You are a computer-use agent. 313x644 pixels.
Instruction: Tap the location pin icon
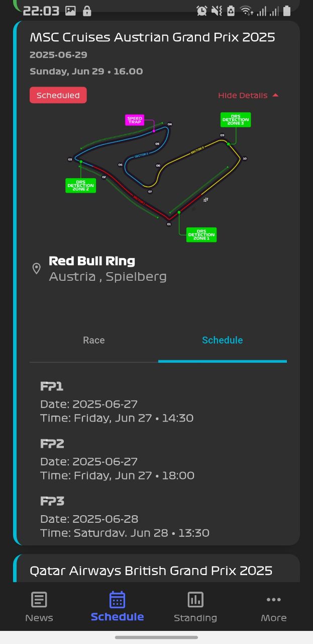(36, 268)
